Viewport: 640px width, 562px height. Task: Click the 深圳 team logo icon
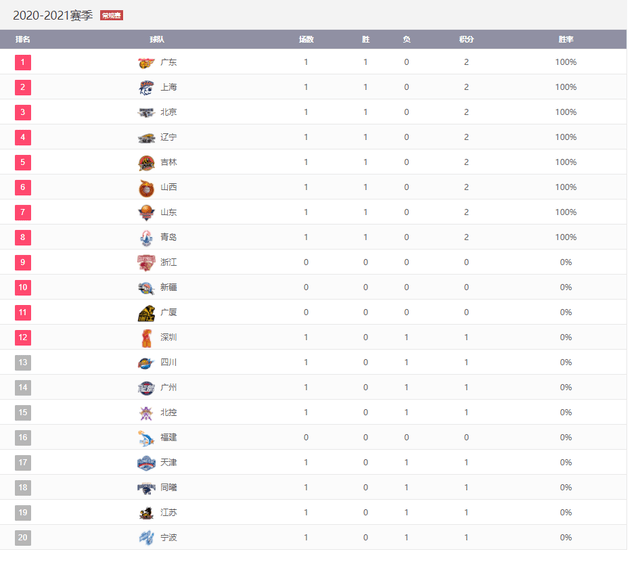coord(146,338)
